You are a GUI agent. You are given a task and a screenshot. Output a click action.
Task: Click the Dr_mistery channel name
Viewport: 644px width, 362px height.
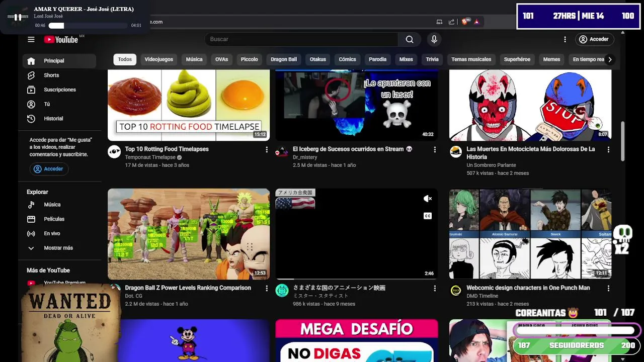click(305, 157)
